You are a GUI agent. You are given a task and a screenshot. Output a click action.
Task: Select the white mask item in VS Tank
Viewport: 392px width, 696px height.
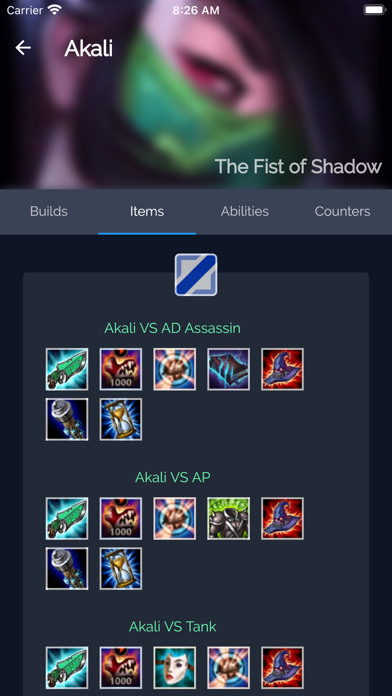tap(174, 668)
